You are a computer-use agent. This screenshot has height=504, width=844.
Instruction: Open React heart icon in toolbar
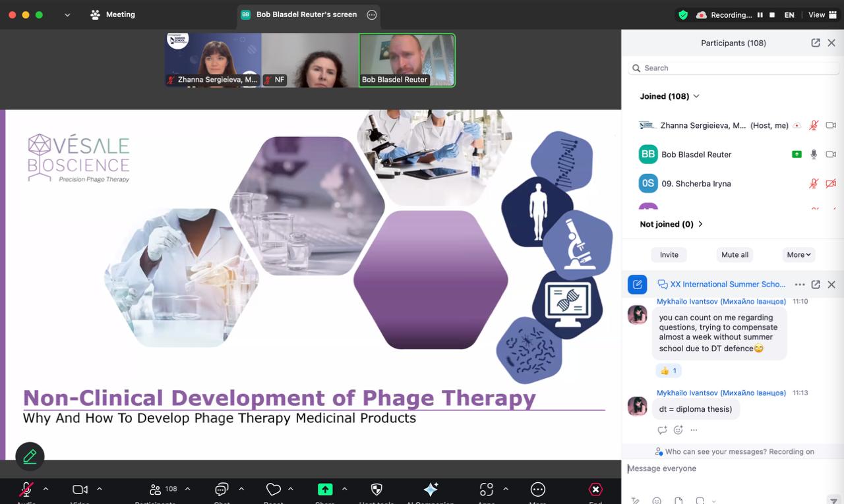click(x=273, y=490)
